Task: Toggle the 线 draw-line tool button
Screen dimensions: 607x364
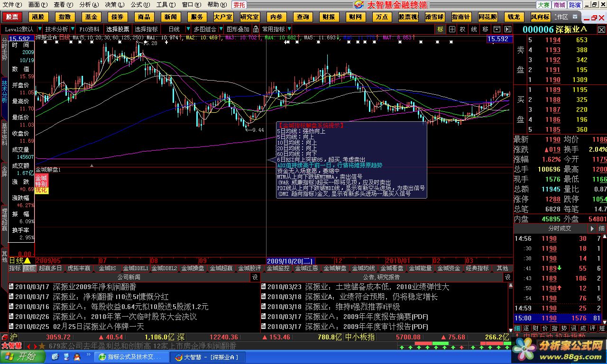Action: [474, 29]
